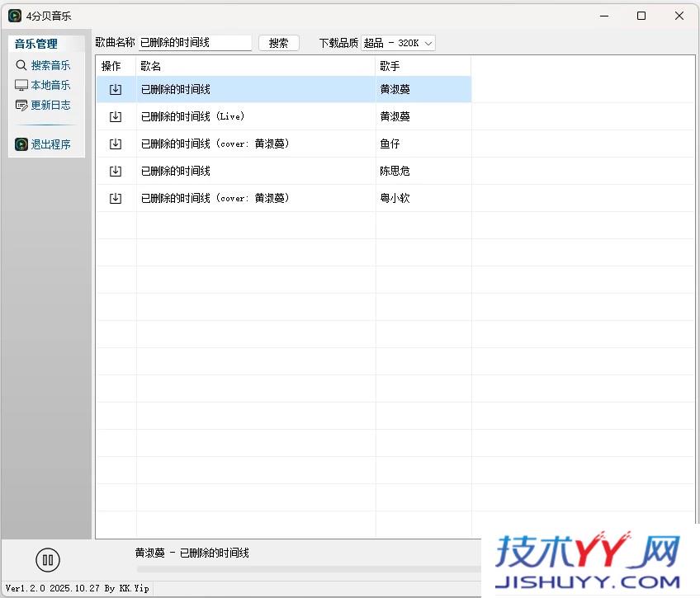This screenshot has width=700, height=598.
Task: Download the 粤小软 cover of 已删除的时间线
Action: (x=116, y=198)
